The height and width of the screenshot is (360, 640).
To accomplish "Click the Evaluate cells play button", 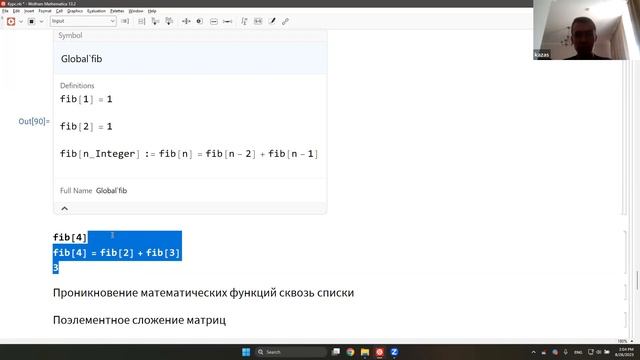I will tap(11, 21).
